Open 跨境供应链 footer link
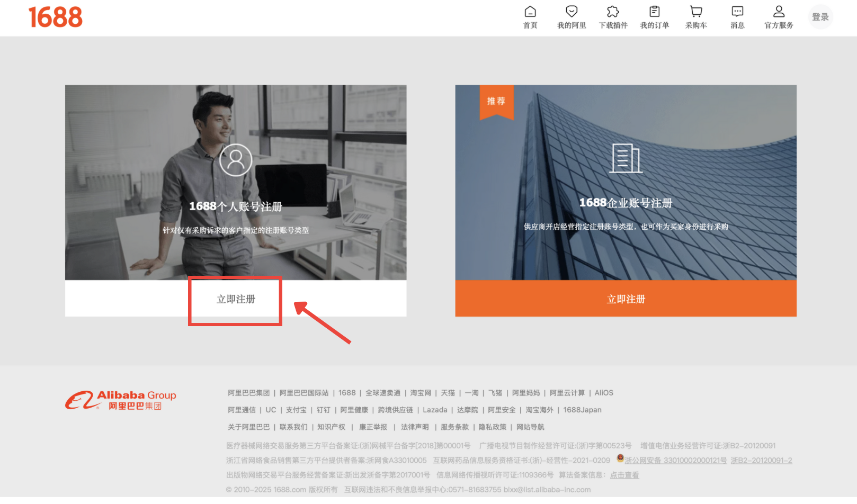 point(395,410)
